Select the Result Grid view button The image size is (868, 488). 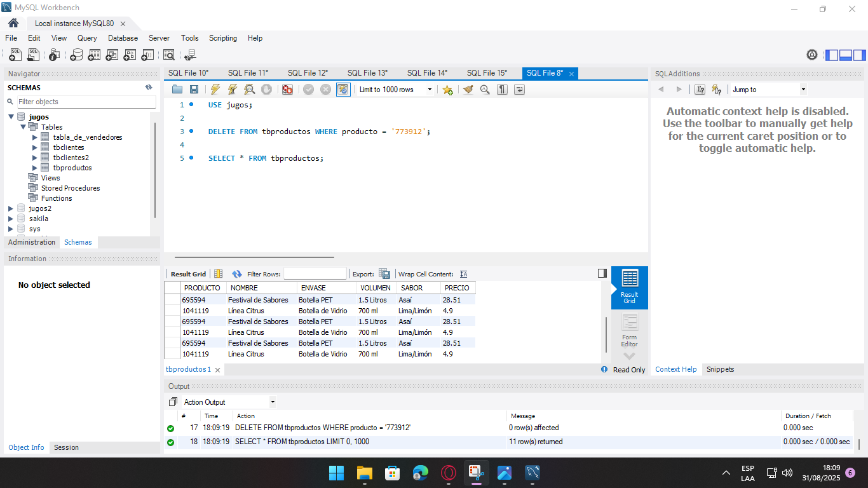pos(630,288)
